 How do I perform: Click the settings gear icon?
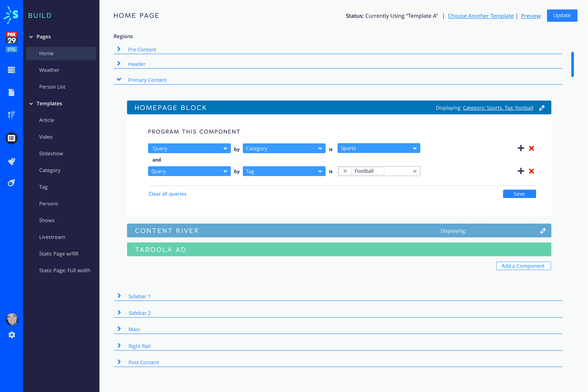[x=12, y=335]
